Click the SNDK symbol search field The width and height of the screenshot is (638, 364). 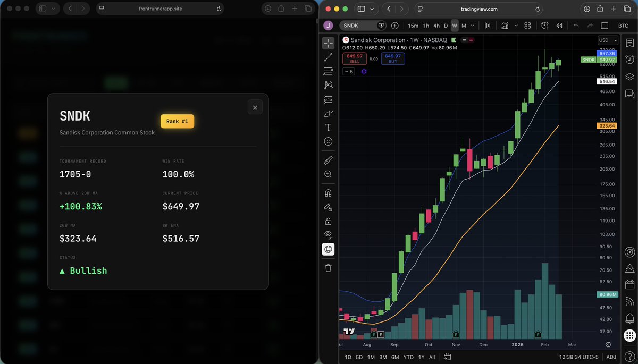coord(363,26)
